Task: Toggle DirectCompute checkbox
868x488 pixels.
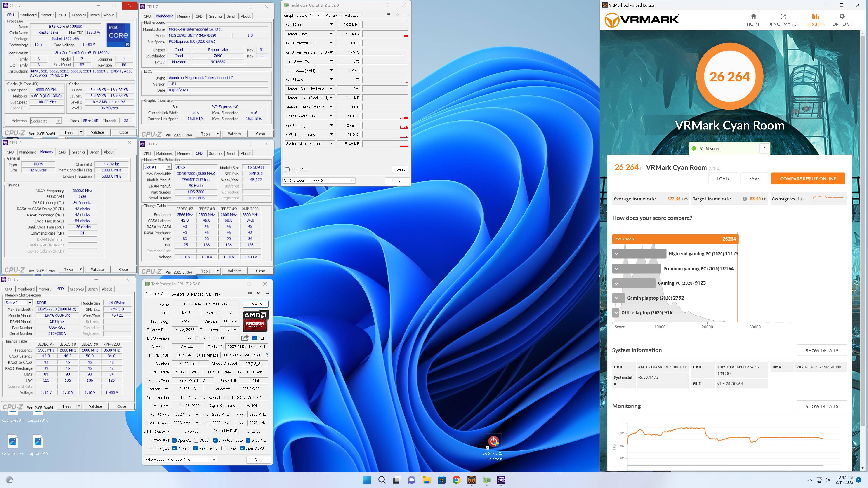Action: tap(215, 440)
